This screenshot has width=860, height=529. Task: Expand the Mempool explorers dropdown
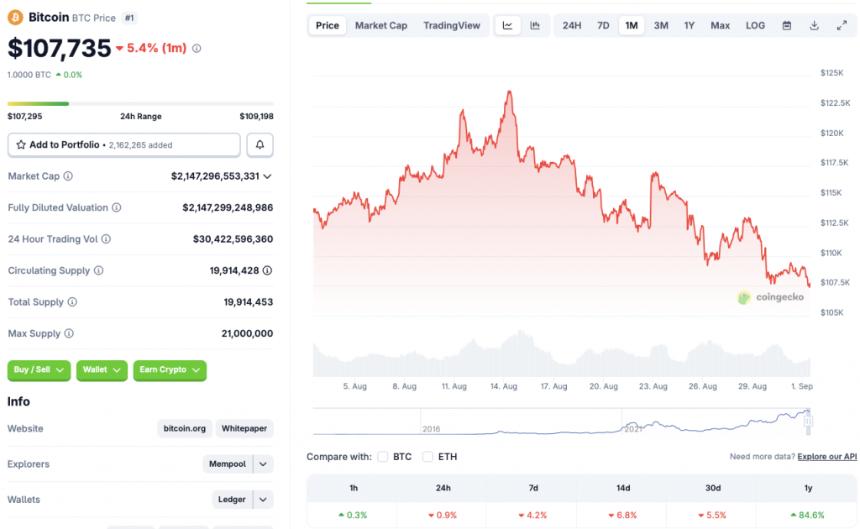coord(263,464)
